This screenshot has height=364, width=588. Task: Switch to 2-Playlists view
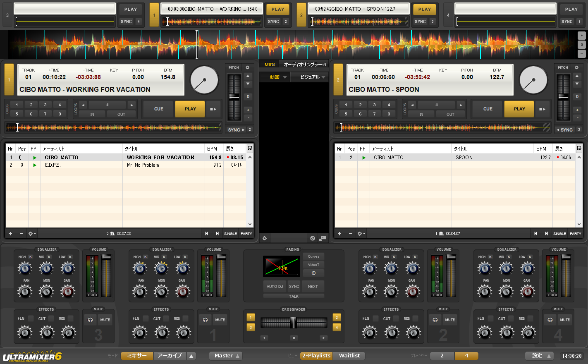(x=316, y=356)
